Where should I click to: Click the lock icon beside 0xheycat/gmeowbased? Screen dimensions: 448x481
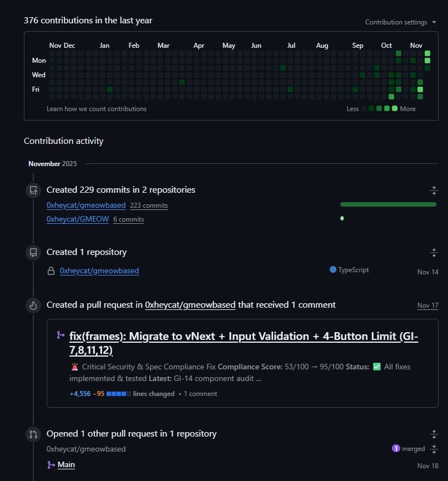(x=51, y=271)
